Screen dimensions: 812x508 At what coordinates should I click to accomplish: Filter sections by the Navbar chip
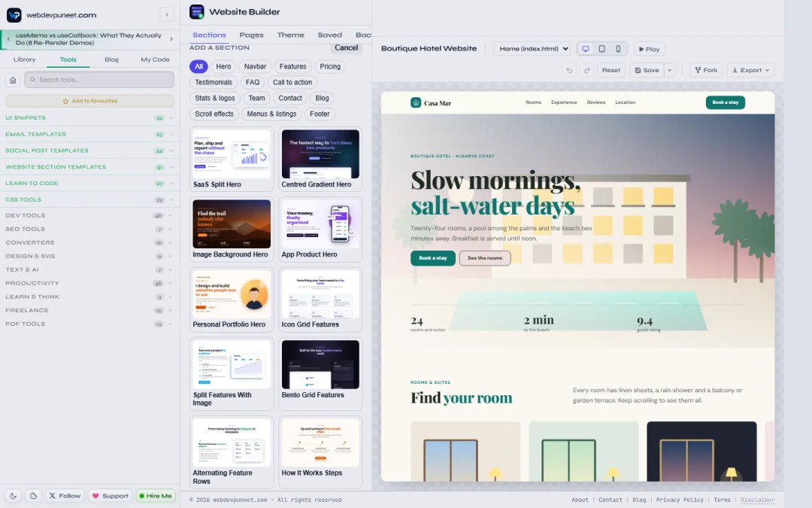[255, 66]
